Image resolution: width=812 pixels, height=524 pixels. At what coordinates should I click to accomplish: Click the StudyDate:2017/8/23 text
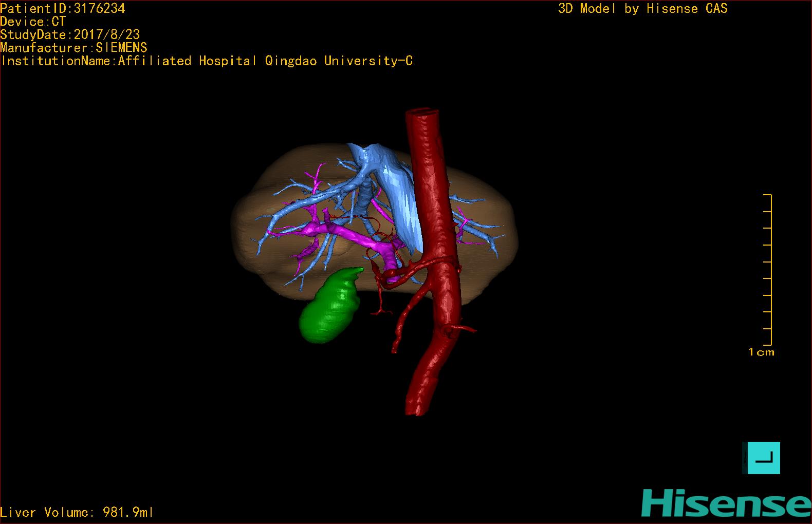point(70,34)
